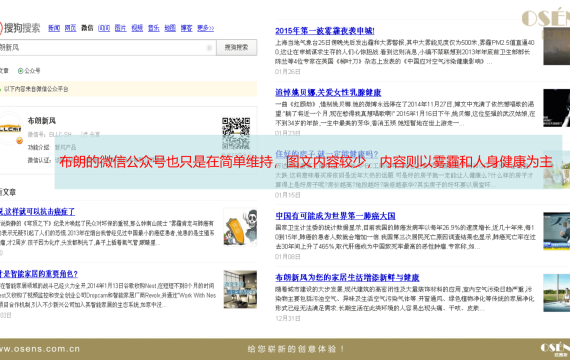
Task: Open the 新闻 search category
Action: [x=54, y=28]
